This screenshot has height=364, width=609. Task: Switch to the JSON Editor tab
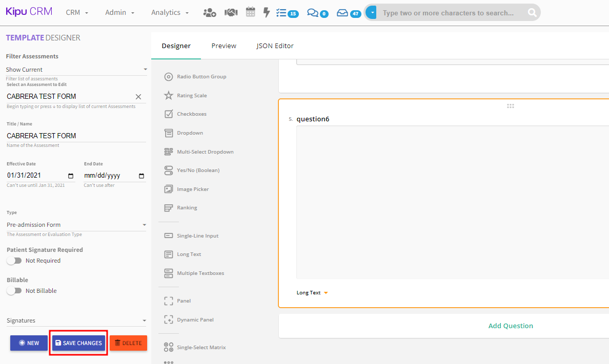275,46
